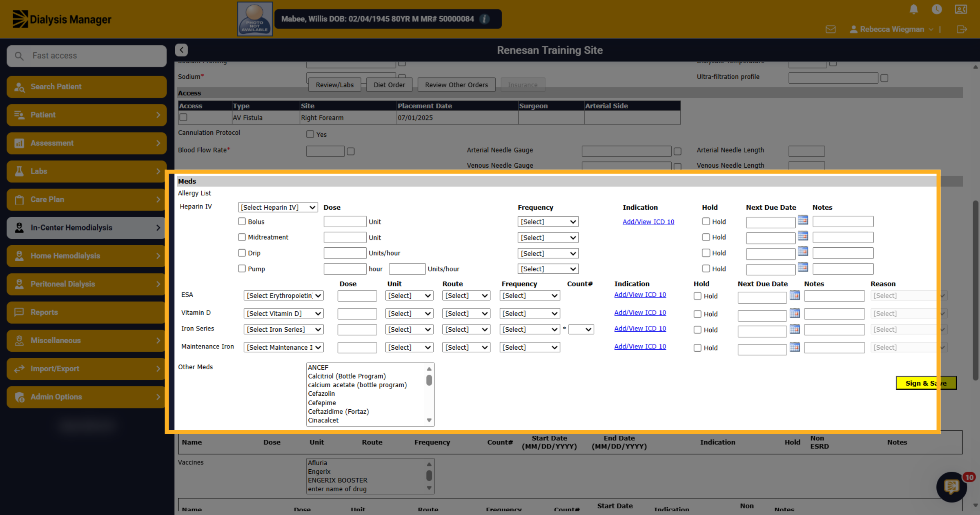This screenshot has width=980, height=515.
Task: Click the Sign & Save button
Action: tap(926, 383)
